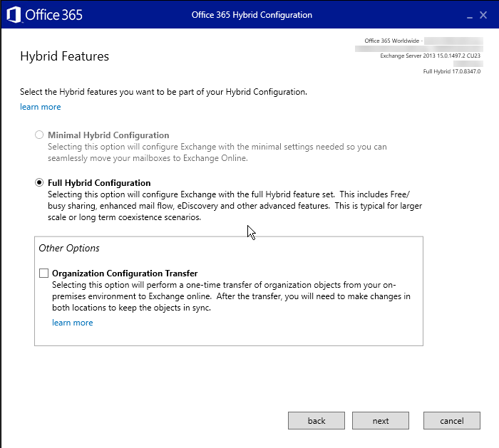Screen dimensions: 499x448
Task: Click next to continue the wizard
Action: (x=380, y=421)
